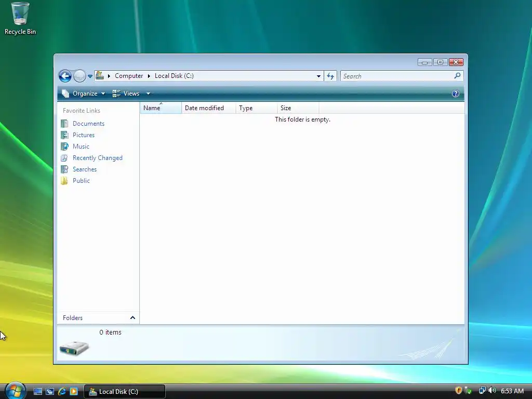Sort by Date modified column
Viewport: 532px width, 399px height.
coord(209,108)
